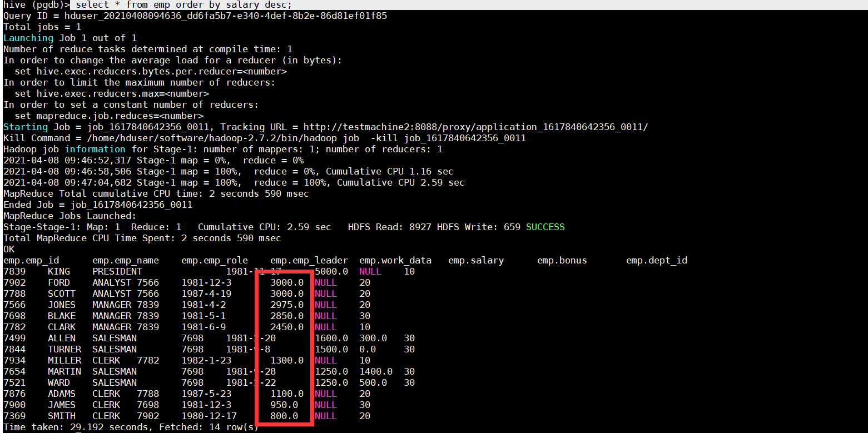Image resolution: width=868 pixels, height=433 pixels.
Task: Click the emp.emp_leader column header
Action: [309, 260]
